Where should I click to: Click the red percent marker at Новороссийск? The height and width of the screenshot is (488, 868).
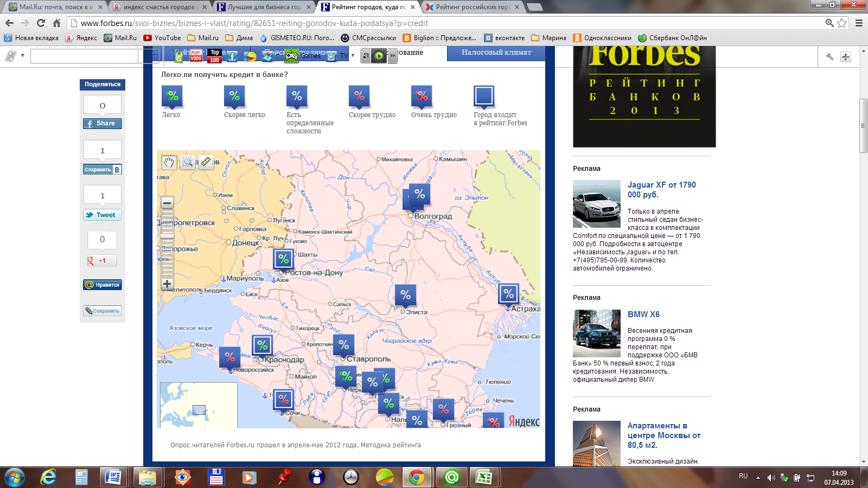coord(230,357)
